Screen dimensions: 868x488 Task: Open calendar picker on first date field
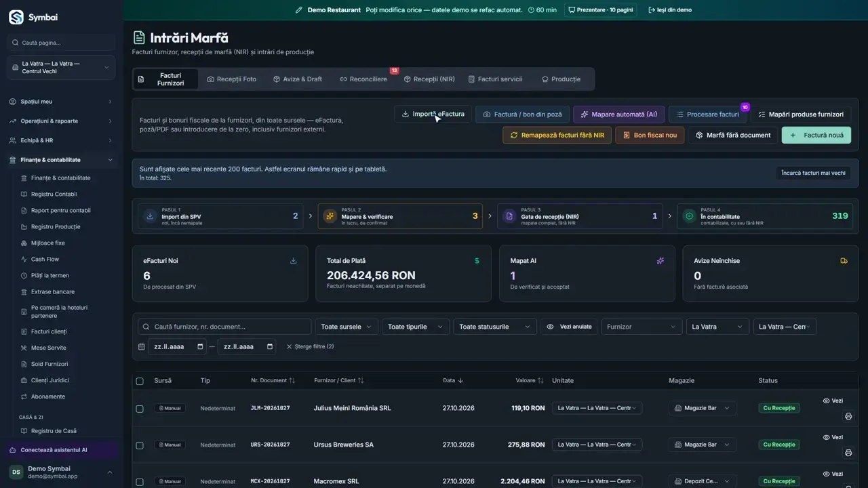200,346
